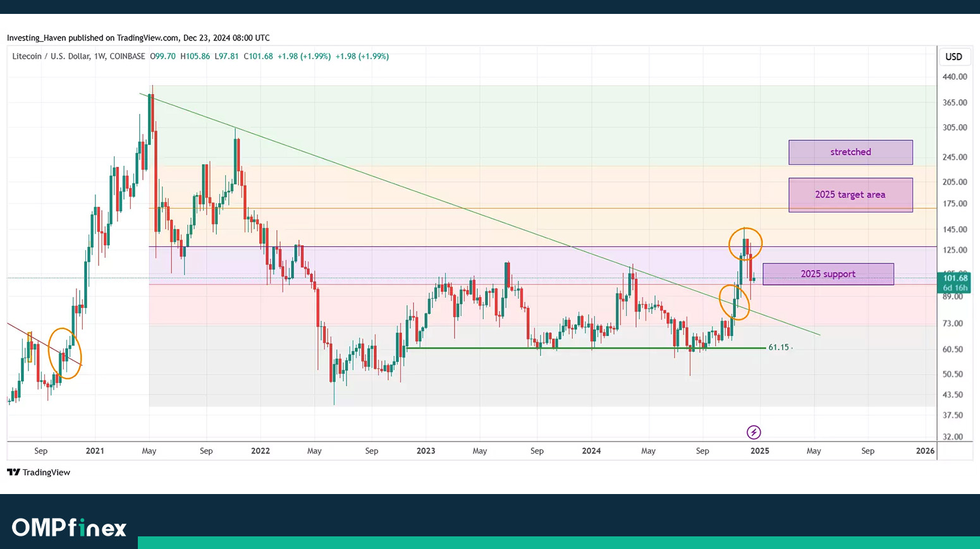Click the lightning bolt event marker icon
Image resolution: width=980 pixels, height=549 pixels.
click(x=753, y=432)
